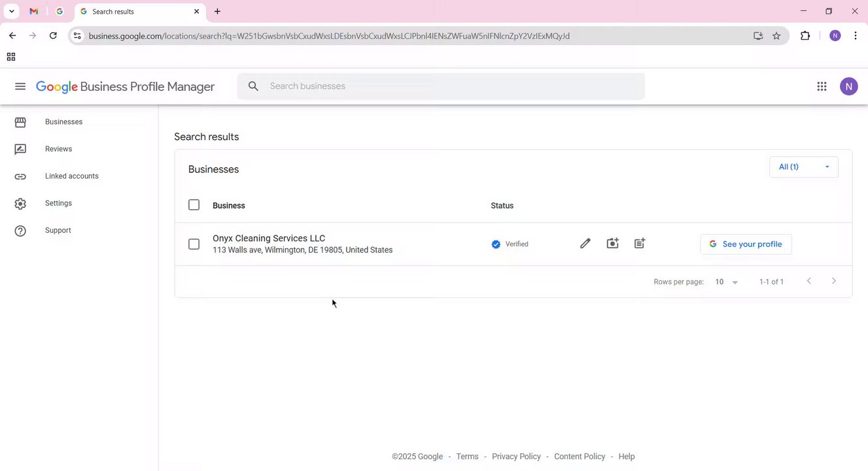Close the Search results tab
The image size is (868, 471).
(x=197, y=12)
